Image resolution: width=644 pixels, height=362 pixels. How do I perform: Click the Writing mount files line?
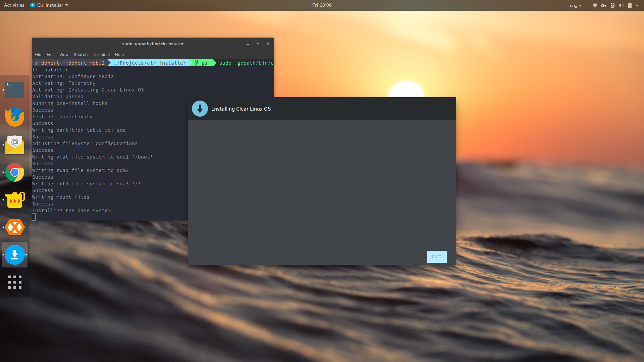pyautogui.click(x=61, y=197)
